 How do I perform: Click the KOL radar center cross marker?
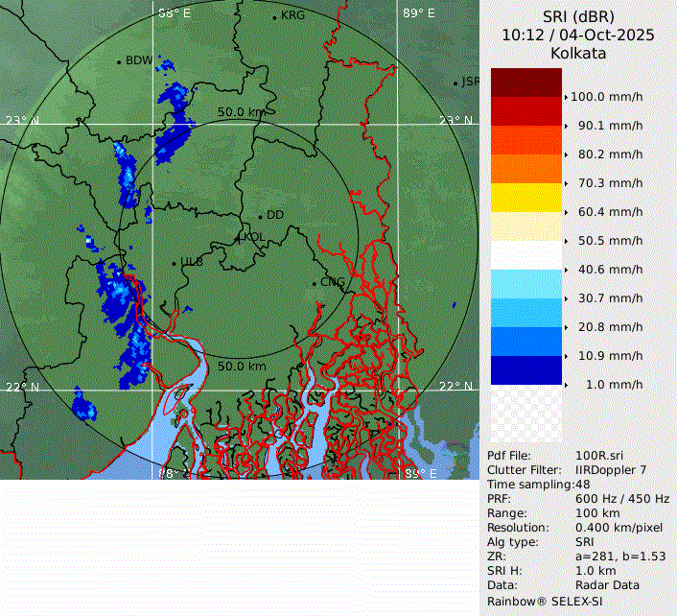(x=240, y=236)
